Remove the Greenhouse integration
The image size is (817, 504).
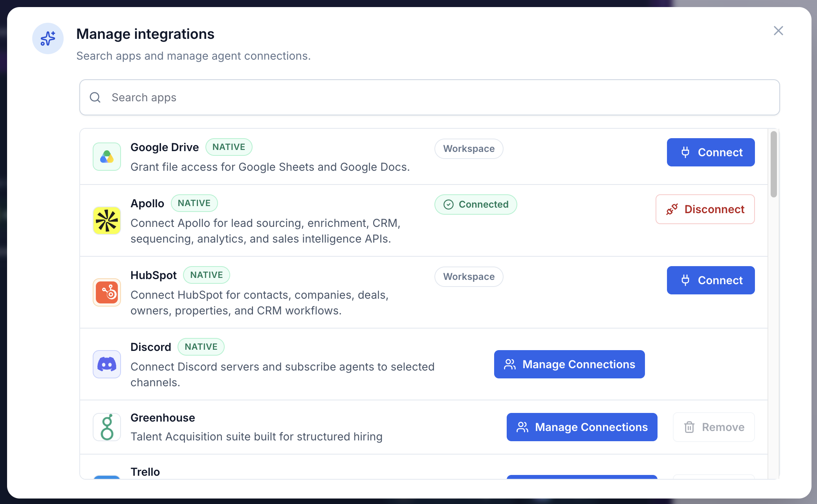coord(714,427)
